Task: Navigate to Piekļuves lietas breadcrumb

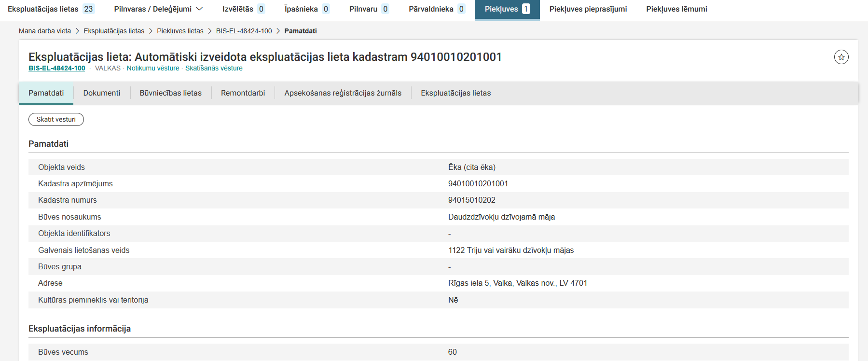Action: click(180, 31)
